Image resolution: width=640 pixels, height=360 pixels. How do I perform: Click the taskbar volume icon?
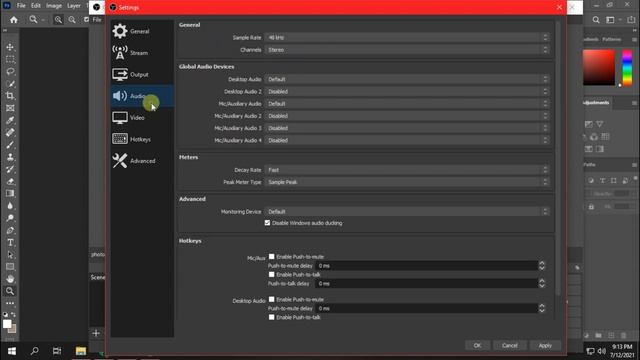click(x=602, y=351)
